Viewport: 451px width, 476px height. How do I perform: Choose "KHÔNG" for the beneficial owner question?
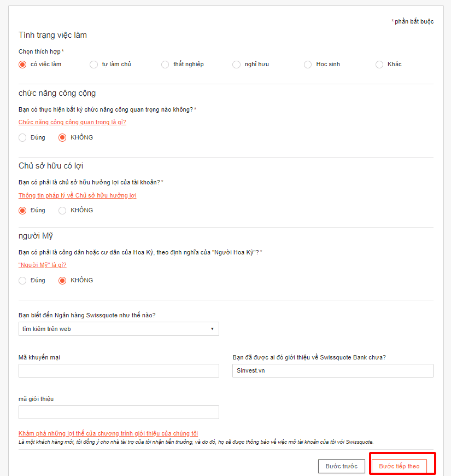click(x=62, y=211)
